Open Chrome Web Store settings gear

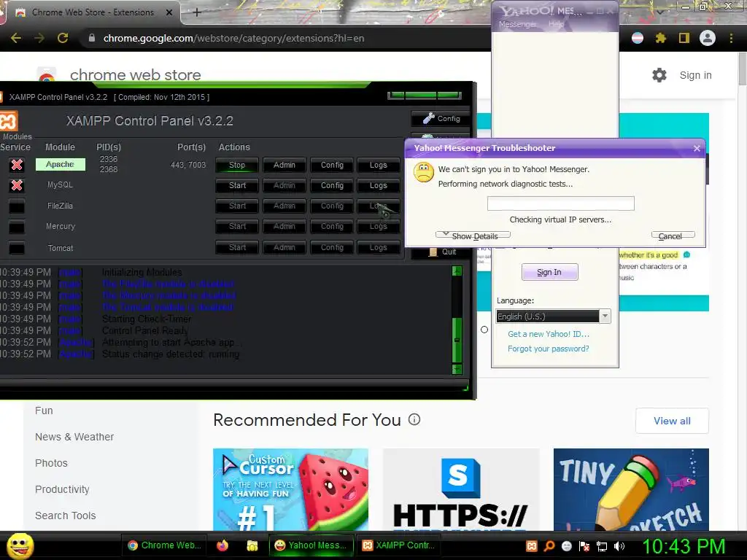point(659,75)
